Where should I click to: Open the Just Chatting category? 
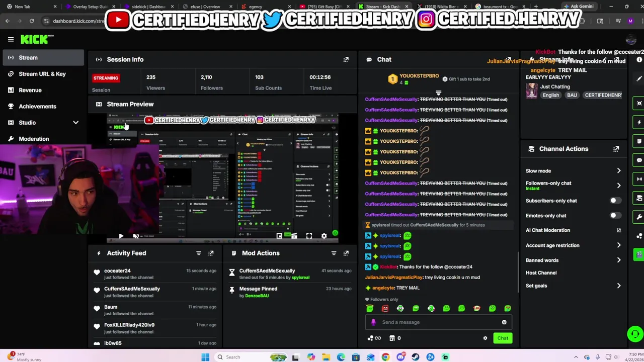[x=555, y=87]
